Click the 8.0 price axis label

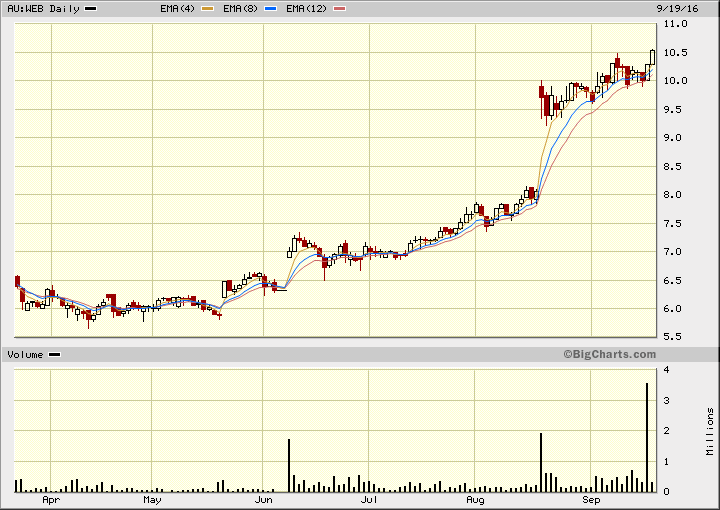point(675,195)
